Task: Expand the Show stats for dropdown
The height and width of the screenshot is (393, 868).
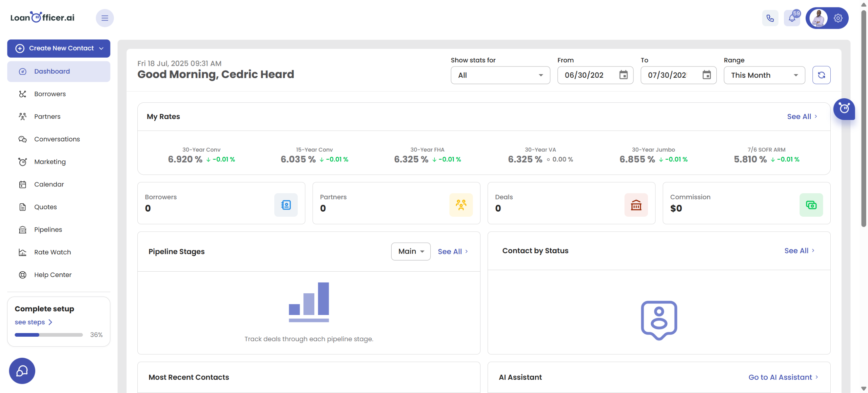Action: 500,75
